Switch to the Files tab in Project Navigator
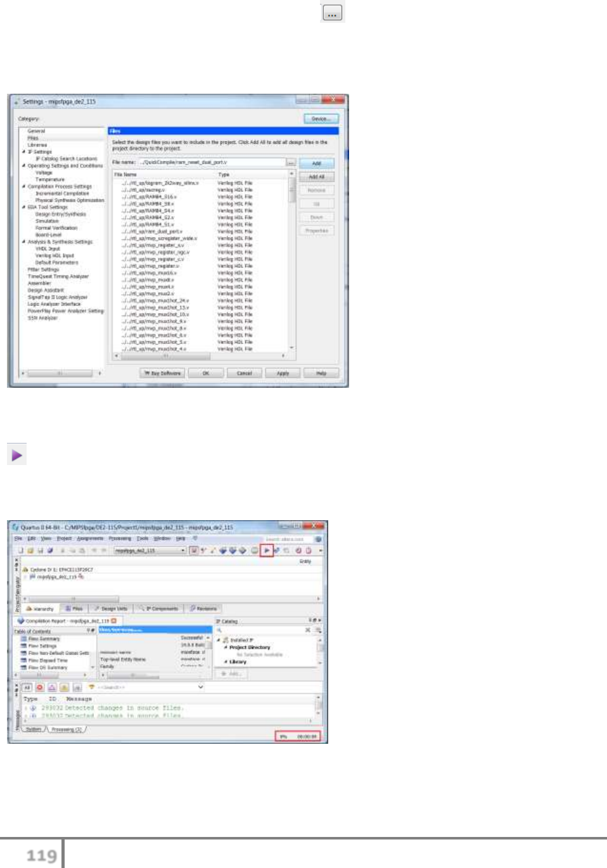This screenshot has height=868, width=607. click(x=74, y=609)
